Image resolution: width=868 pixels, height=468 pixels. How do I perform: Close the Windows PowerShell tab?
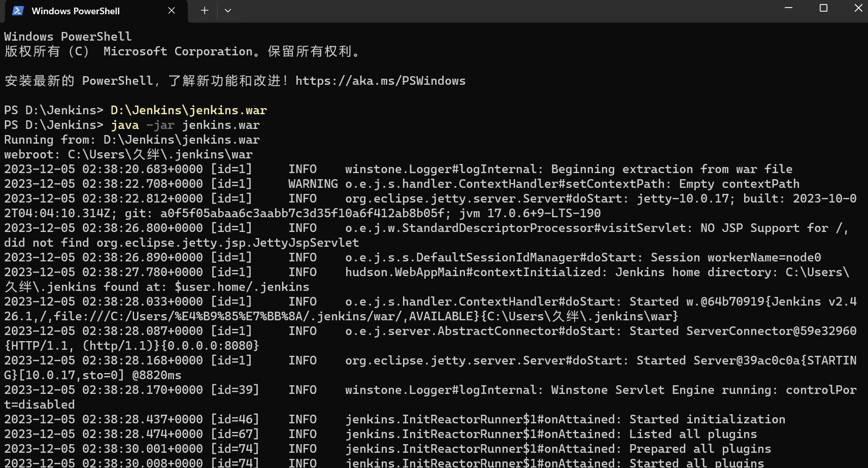172,11
